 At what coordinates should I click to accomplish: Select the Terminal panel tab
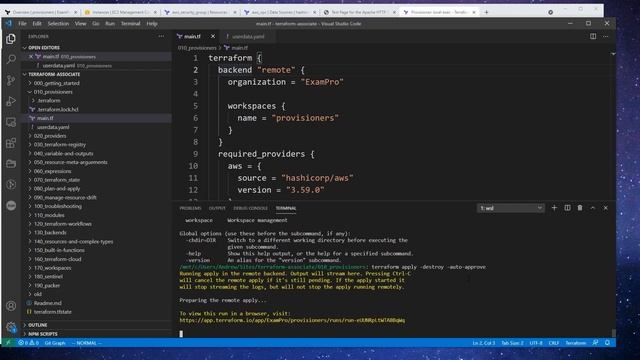coord(286,208)
